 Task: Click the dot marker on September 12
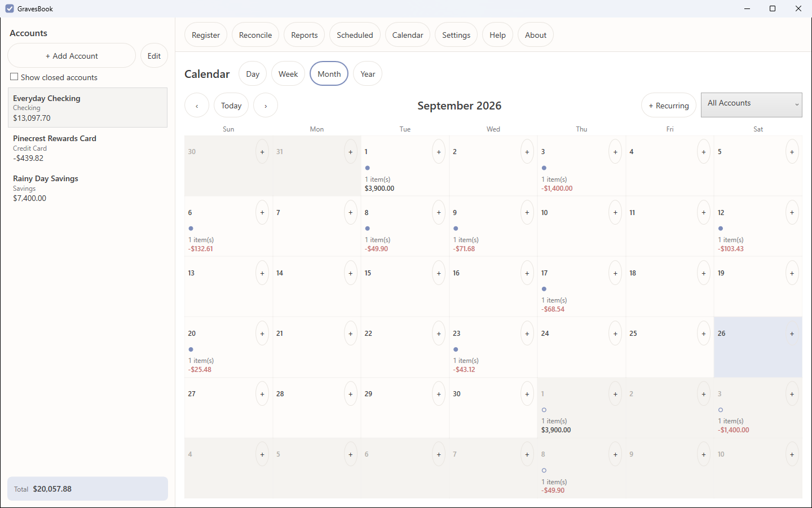[x=721, y=229]
